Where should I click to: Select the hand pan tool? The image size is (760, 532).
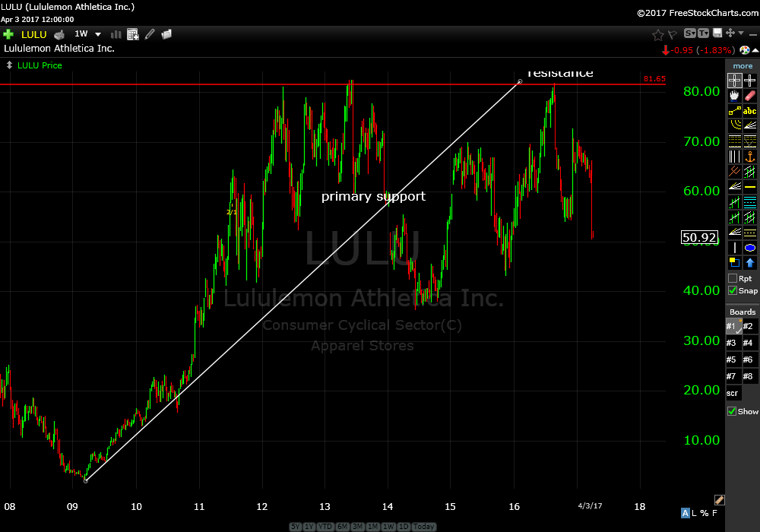[734, 96]
